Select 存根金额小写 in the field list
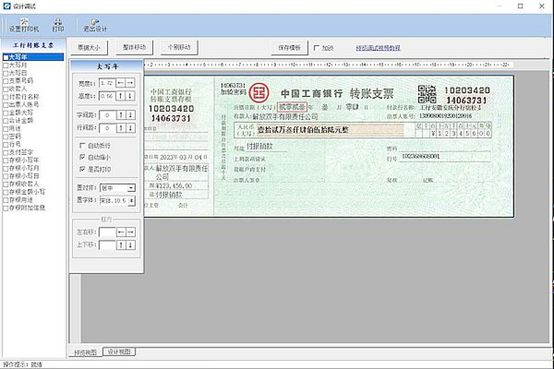Image resolution: width=554 pixels, height=369 pixels. pos(27,192)
